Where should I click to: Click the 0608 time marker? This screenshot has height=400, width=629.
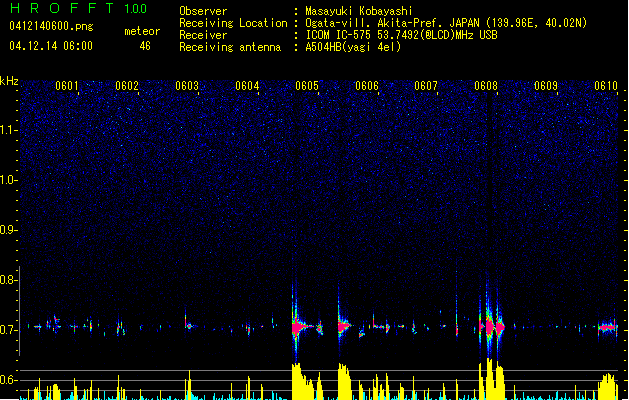point(486,86)
